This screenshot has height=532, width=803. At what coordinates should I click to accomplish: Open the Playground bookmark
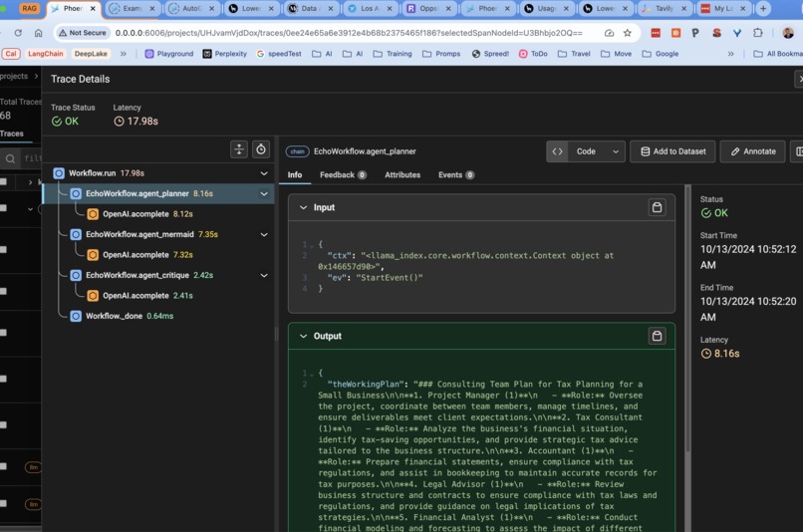pos(169,54)
